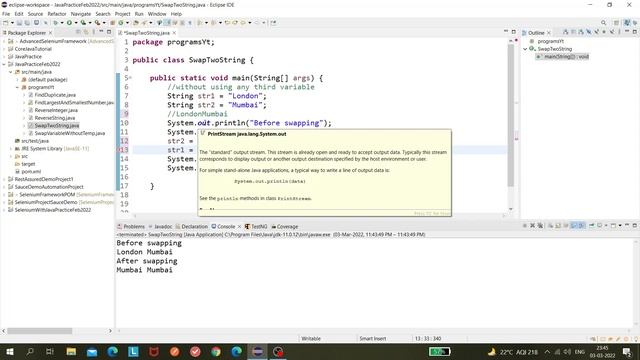Open FindDuplicate.java in Package Explorer
Viewport: 640px width, 360px height.
55,95
